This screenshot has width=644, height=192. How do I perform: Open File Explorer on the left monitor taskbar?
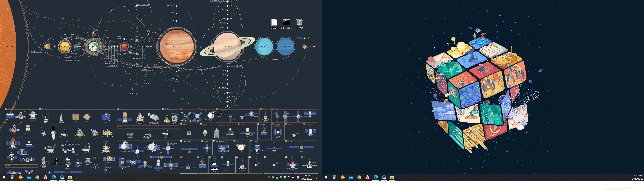tap(70, 177)
